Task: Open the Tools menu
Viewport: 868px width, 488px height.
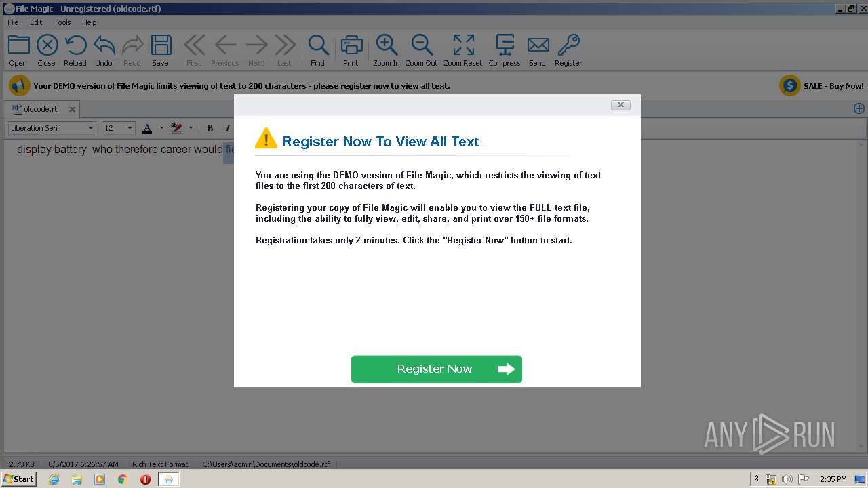Action: point(62,22)
